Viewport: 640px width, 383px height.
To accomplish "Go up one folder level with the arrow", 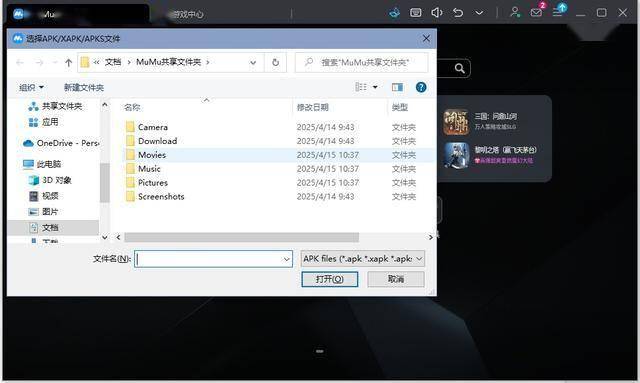I will tap(69, 62).
